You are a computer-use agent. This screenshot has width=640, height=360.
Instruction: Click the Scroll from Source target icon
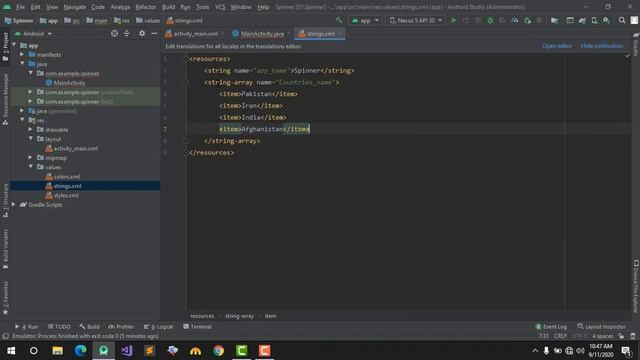point(114,33)
